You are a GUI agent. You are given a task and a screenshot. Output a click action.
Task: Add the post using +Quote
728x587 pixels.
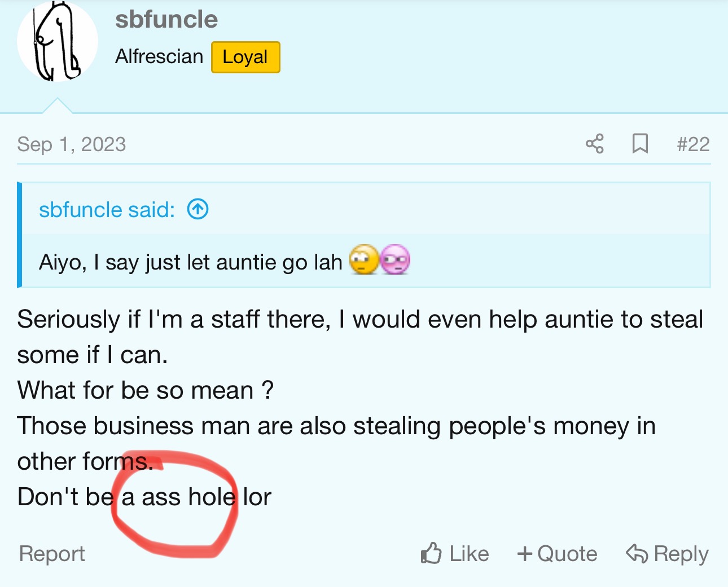pos(557,554)
